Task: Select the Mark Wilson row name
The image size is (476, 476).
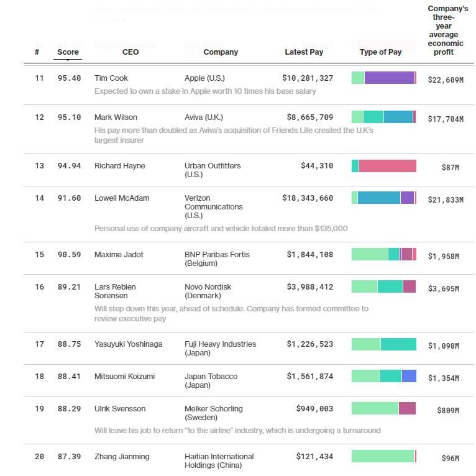Action: coord(116,117)
